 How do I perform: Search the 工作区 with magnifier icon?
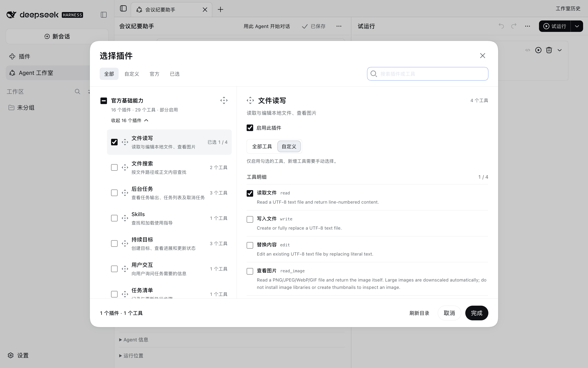[78, 92]
